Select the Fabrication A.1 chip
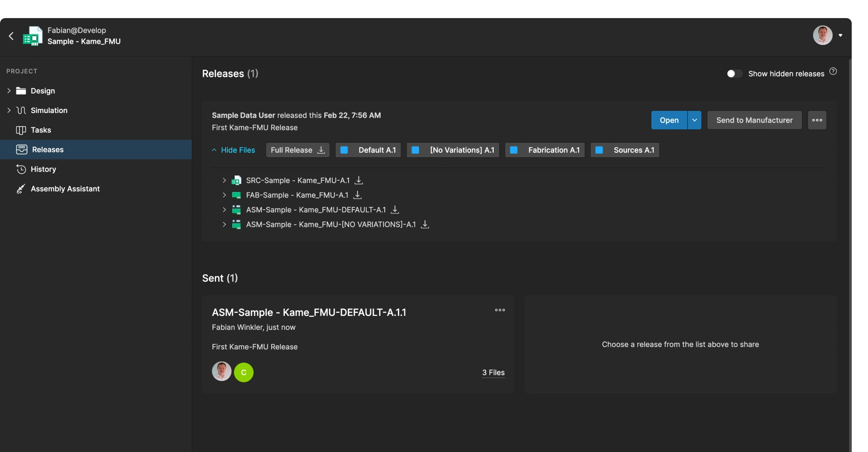Image resolution: width=868 pixels, height=452 pixels. point(545,150)
